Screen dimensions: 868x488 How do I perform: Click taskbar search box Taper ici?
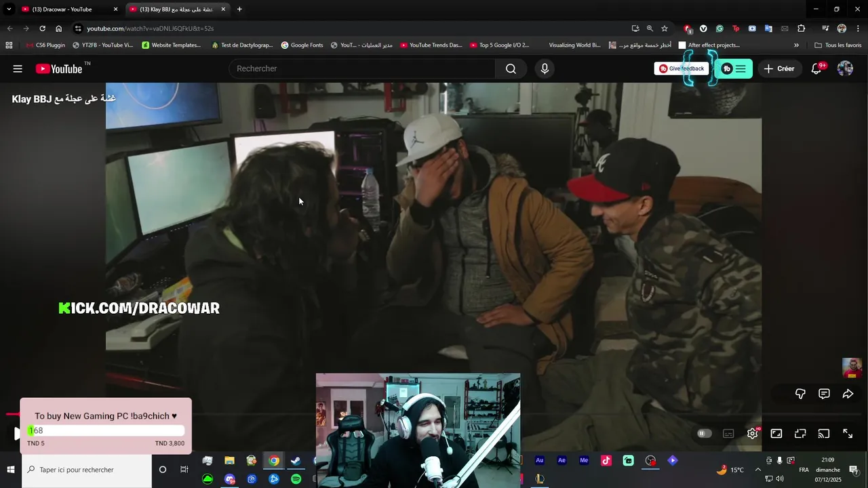click(87, 470)
